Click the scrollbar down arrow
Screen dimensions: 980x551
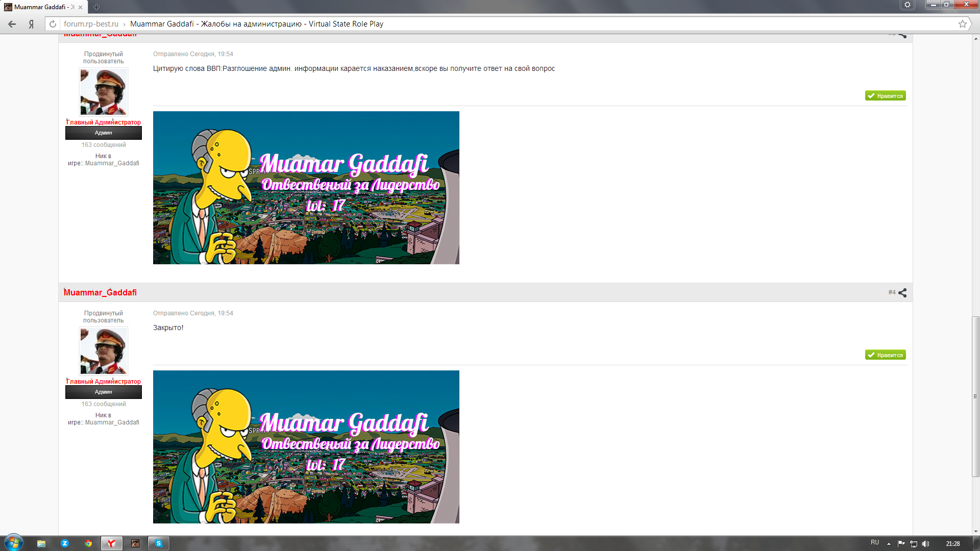pos(975,531)
